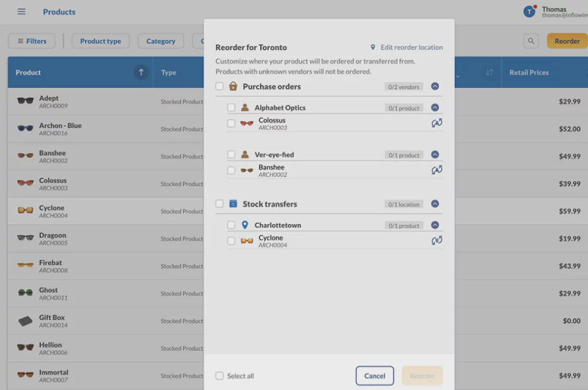Open the Category filter dropdown
This screenshot has width=588, height=390.
161,41
